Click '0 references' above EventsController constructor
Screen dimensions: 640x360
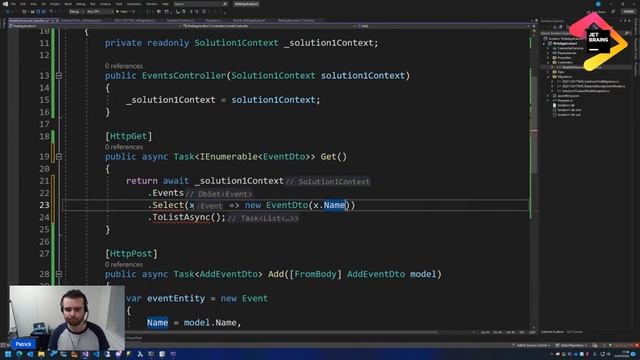(x=124, y=66)
